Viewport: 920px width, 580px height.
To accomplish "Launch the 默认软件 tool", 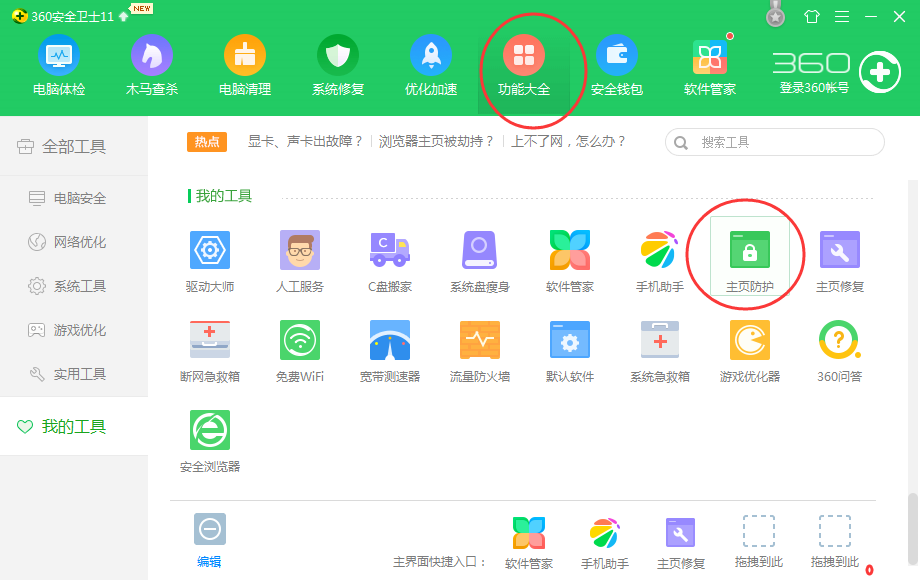I will coord(570,352).
